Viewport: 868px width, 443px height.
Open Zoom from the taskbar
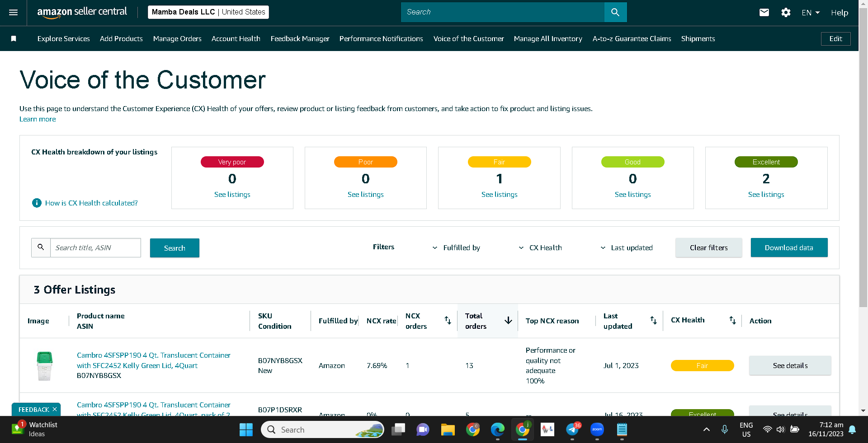pyautogui.click(x=597, y=429)
